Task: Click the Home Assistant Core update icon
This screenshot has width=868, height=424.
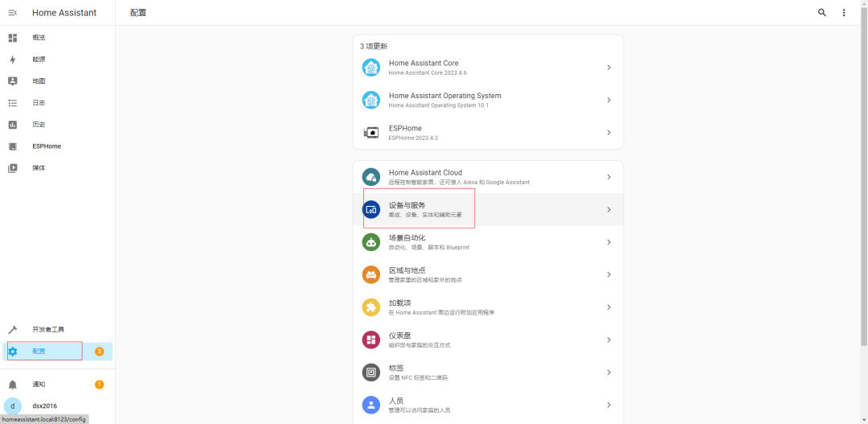Action: pyautogui.click(x=371, y=67)
